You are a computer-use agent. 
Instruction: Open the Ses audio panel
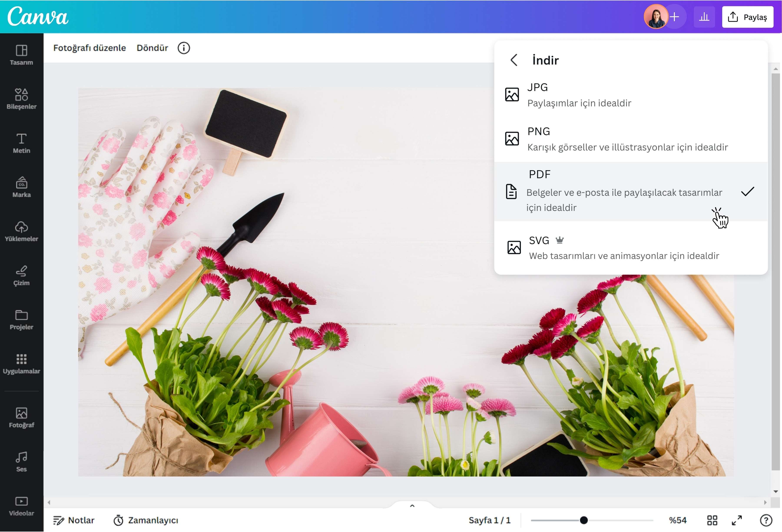(x=21, y=462)
